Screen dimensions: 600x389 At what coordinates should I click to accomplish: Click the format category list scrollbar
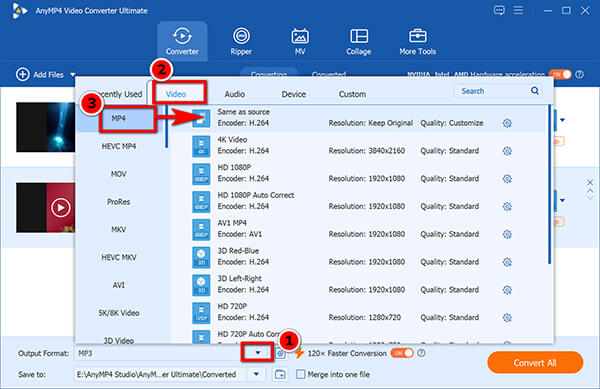(166, 127)
